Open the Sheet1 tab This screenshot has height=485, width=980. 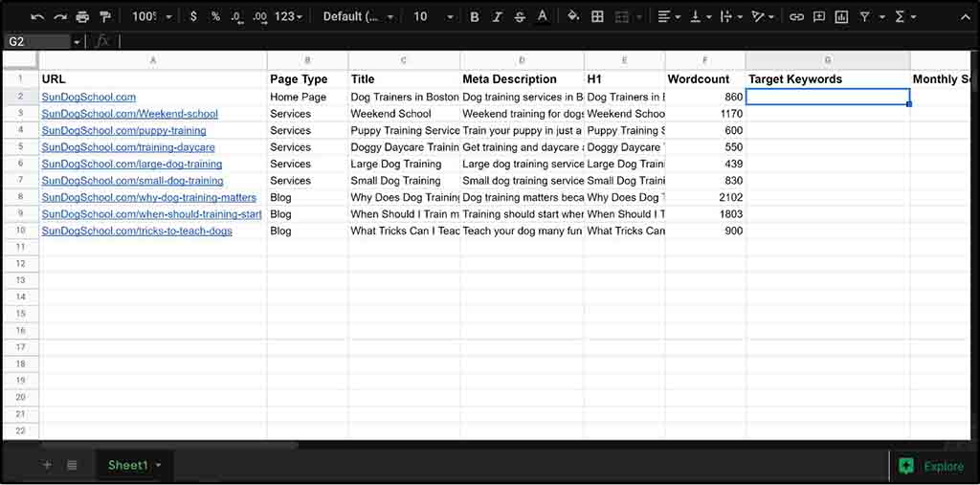tap(128, 465)
